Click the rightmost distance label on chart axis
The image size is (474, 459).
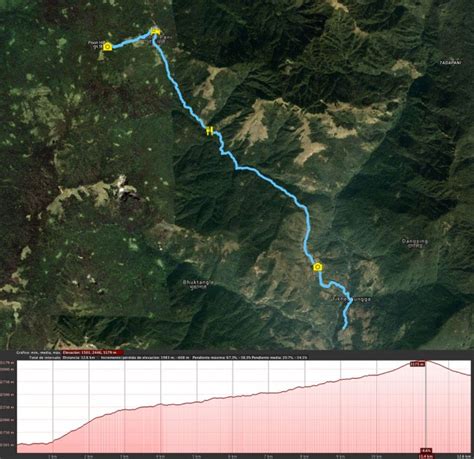click(x=461, y=456)
